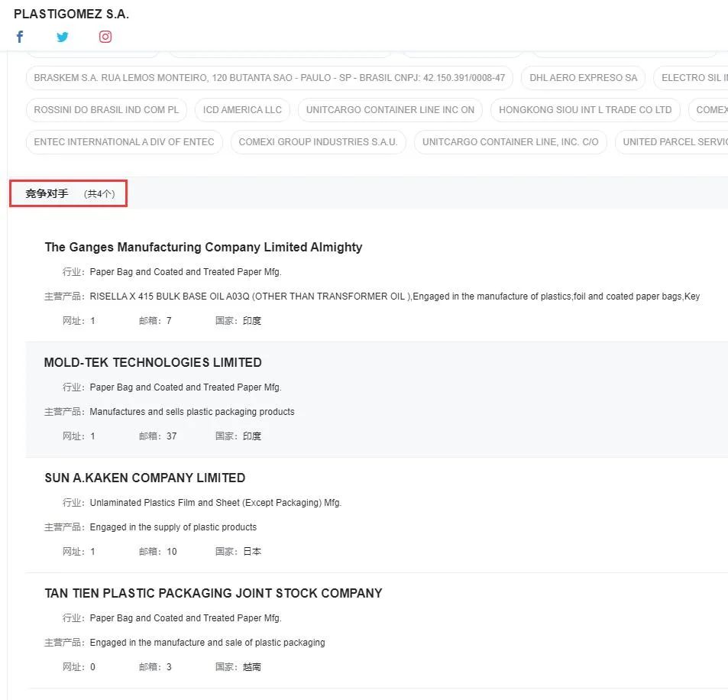Click 'Unlaminated Plastics Film and Sheet' industry text
Viewport: 728px width, 700px height.
coord(215,503)
